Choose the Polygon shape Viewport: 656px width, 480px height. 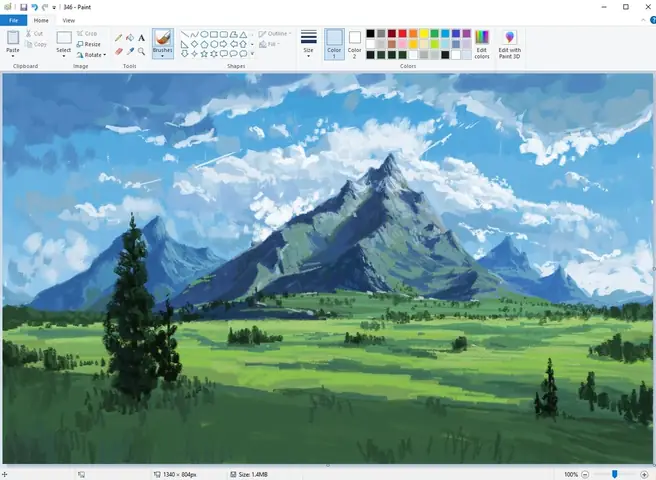tap(233, 34)
